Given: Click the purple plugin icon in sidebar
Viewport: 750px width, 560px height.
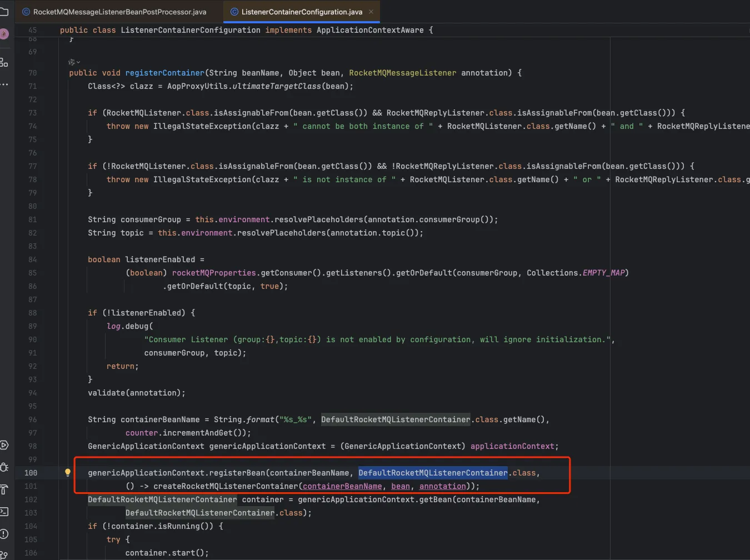Looking at the screenshot, I should point(4,34).
